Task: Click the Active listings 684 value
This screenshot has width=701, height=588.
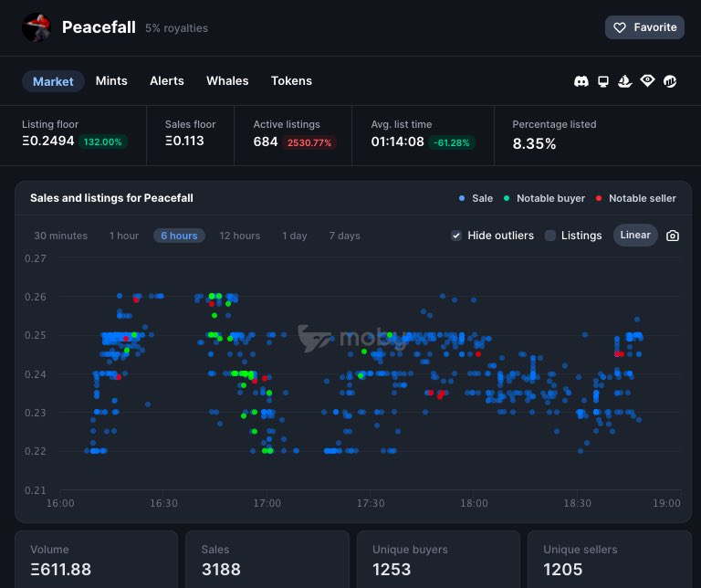Action: tap(265, 142)
